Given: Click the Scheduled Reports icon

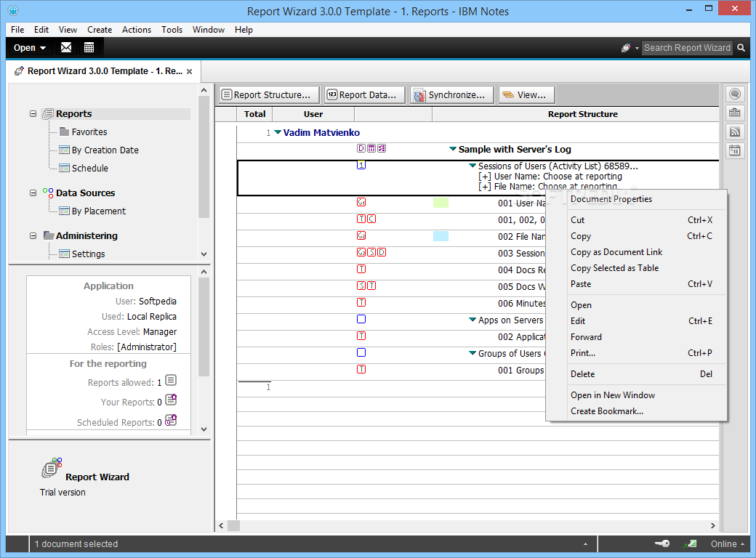Looking at the screenshot, I should (x=171, y=420).
